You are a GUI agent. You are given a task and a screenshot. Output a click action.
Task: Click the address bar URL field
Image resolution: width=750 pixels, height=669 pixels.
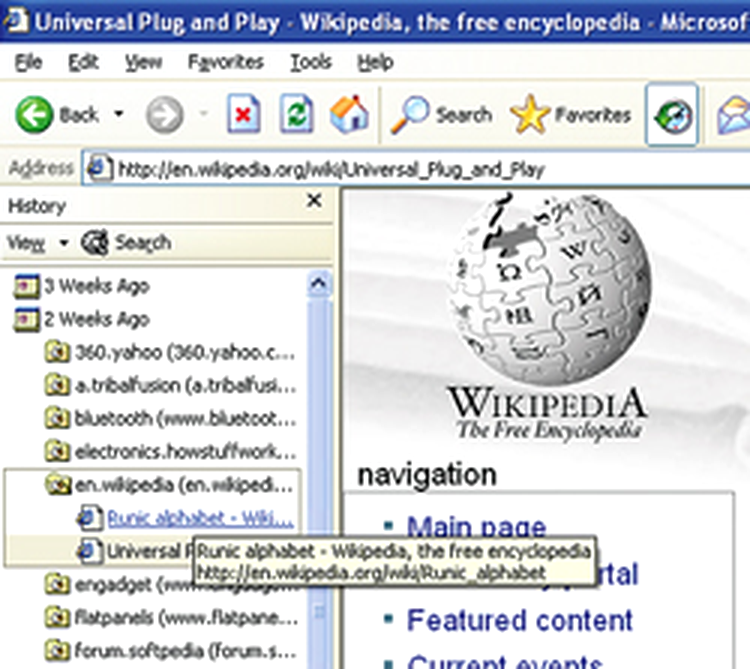416,169
